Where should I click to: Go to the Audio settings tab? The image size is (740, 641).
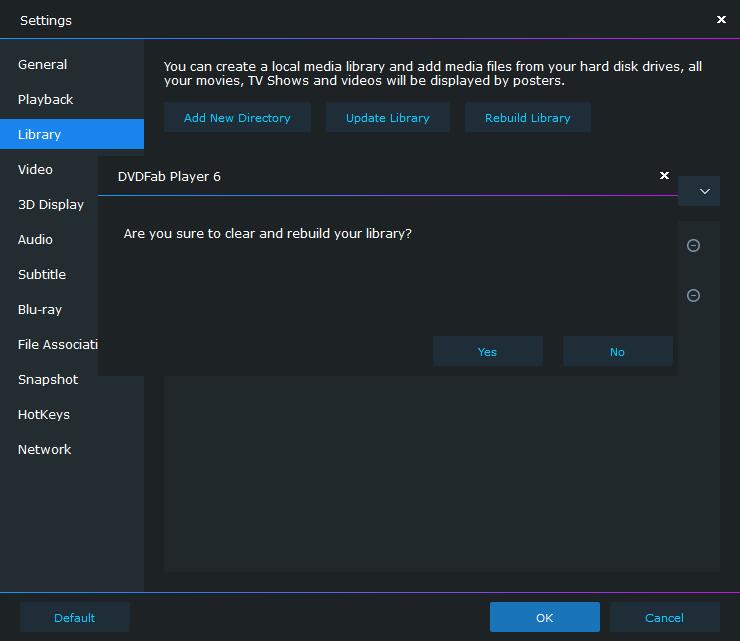[49, 239]
